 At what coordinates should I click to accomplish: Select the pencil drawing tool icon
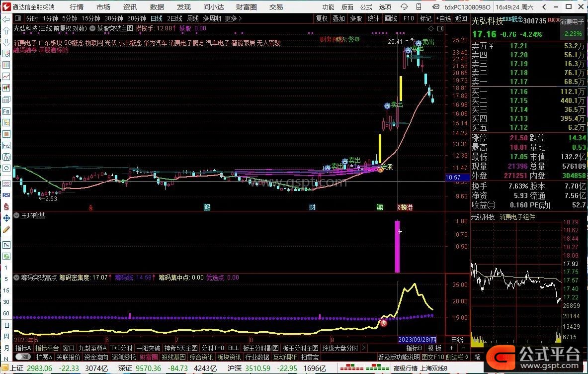(6, 230)
